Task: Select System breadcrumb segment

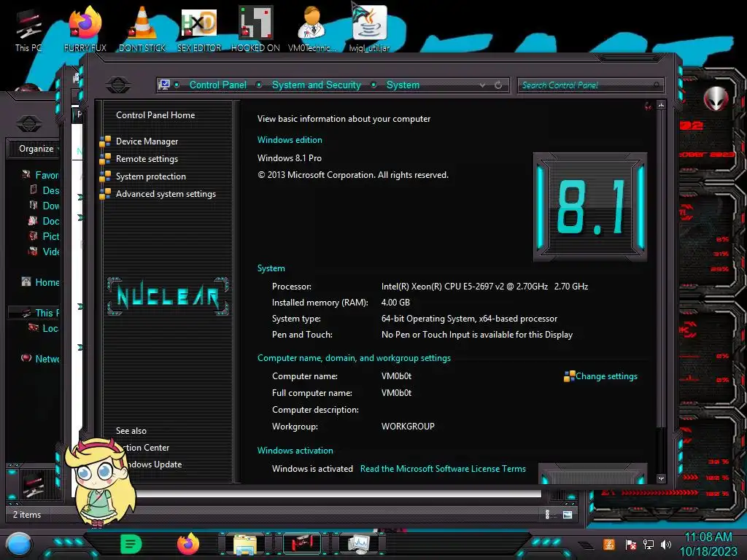Action: click(403, 85)
